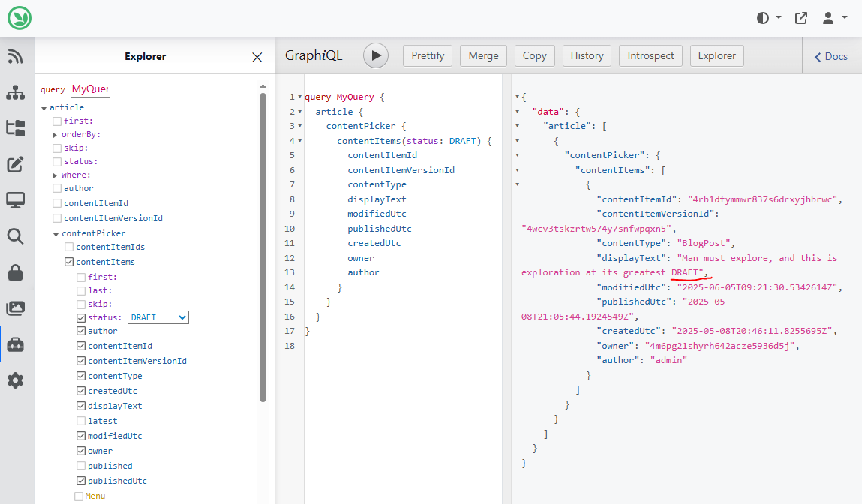The image size is (862, 504).
Task: Open the sitemap hierarchy sidebar icon
Action: pyautogui.click(x=16, y=92)
